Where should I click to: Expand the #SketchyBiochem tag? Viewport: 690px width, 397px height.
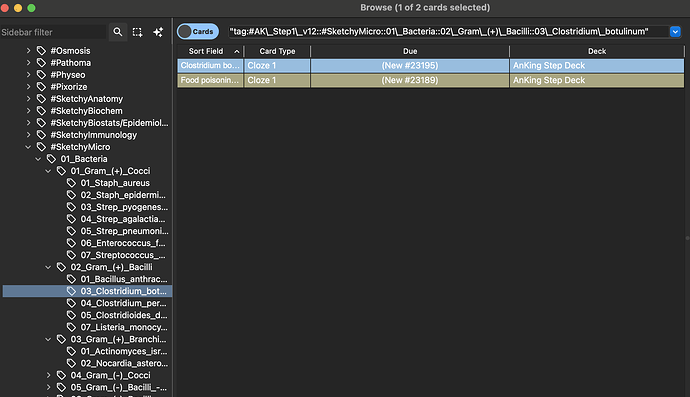tap(28, 111)
